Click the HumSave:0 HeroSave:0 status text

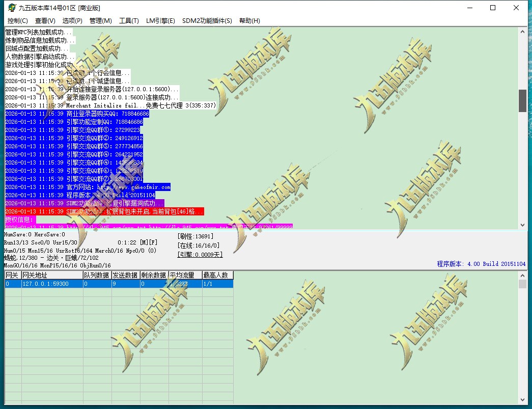[34, 234]
